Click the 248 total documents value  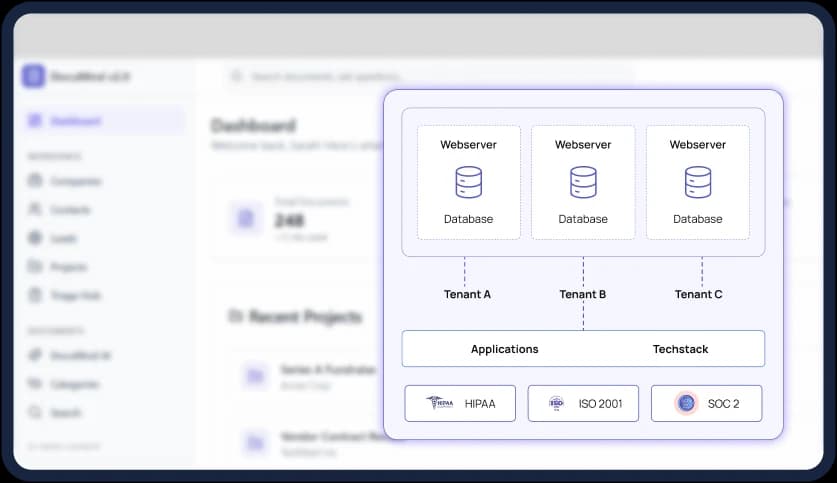click(x=289, y=220)
